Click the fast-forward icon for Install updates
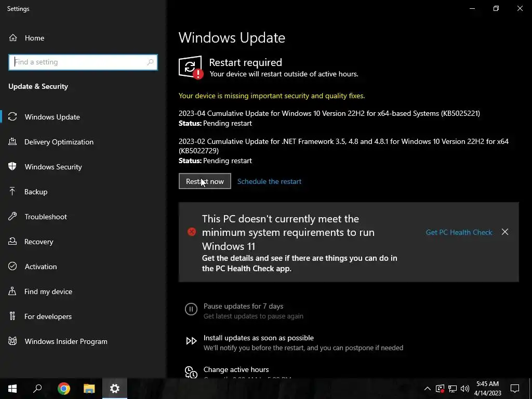Screen dimensions: 532x399 [191, 341]
